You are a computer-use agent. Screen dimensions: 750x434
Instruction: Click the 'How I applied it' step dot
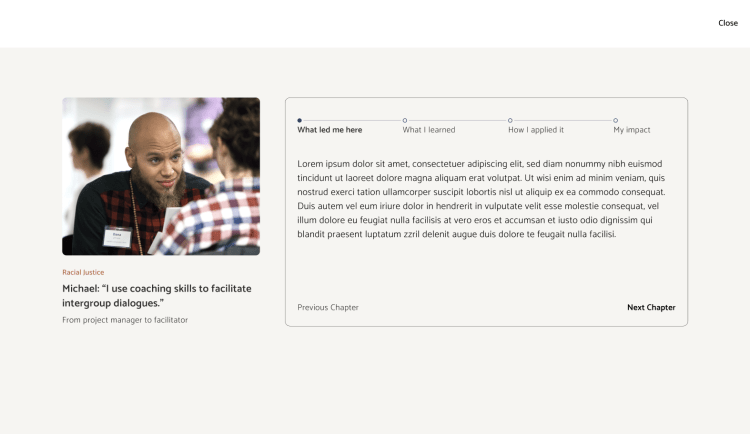510,120
